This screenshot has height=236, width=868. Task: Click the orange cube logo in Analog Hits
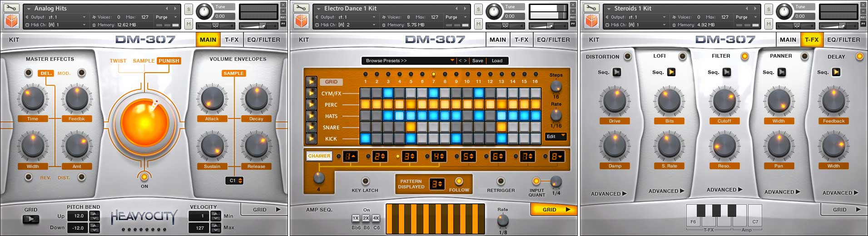click(x=11, y=21)
